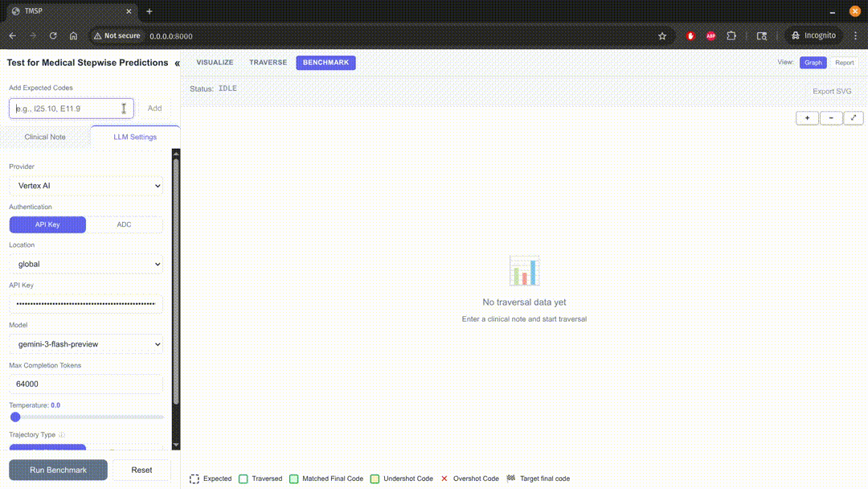868x489 pixels.
Task: Click the Status IDLE text
Action: point(213,88)
